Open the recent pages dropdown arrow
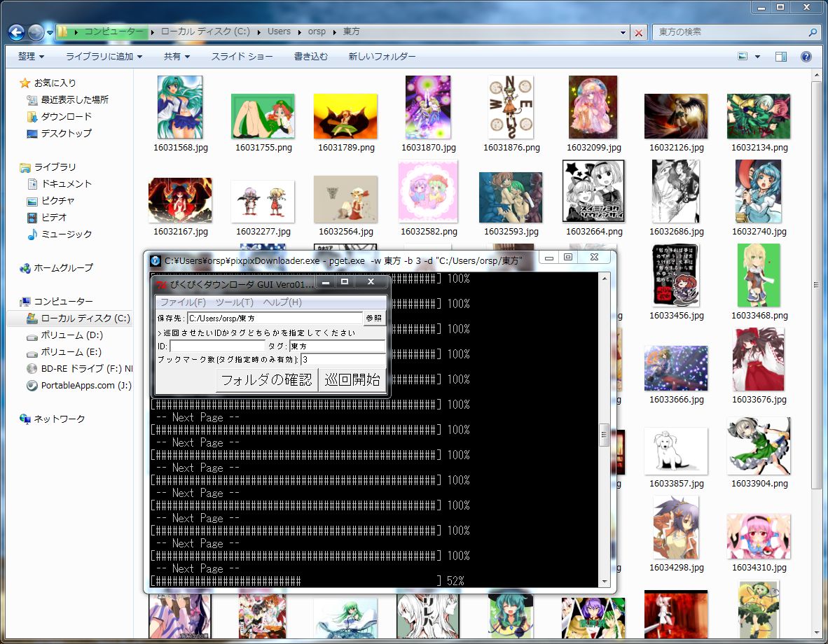The image size is (828, 644). tap(50, 32)
